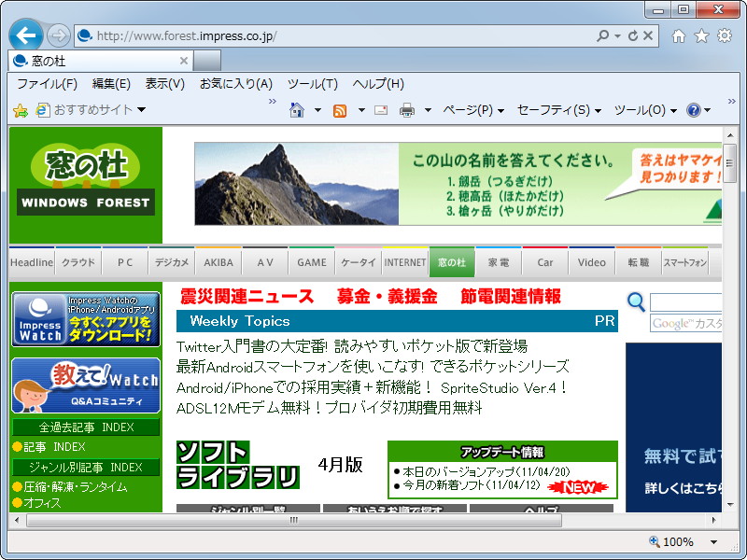
Task: Click the zoom level magnifier icon
Action: click(655, 541)
